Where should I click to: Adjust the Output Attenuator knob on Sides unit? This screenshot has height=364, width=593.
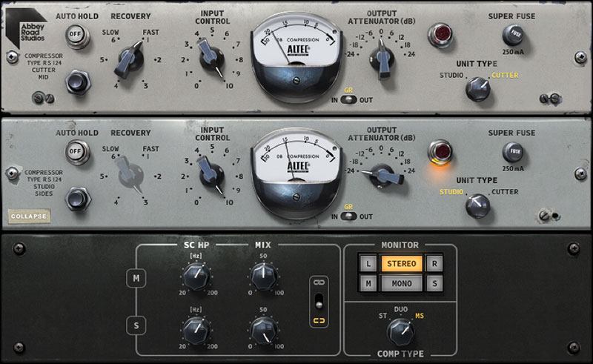[x=382, y=176]
